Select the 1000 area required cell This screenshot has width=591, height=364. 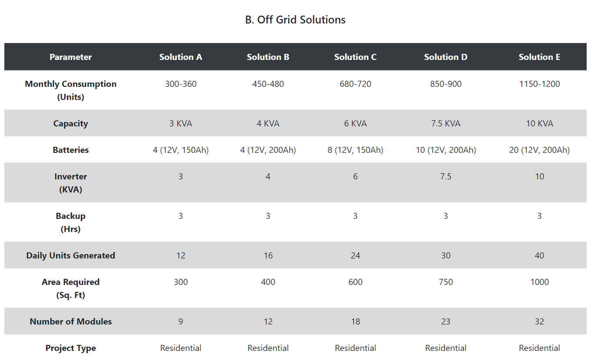(x=539, y=282)
